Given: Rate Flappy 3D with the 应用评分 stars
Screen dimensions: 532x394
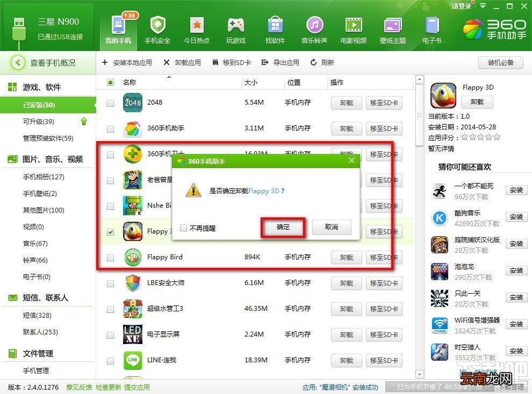Looking at the screenshot, I should coord(480,137).
